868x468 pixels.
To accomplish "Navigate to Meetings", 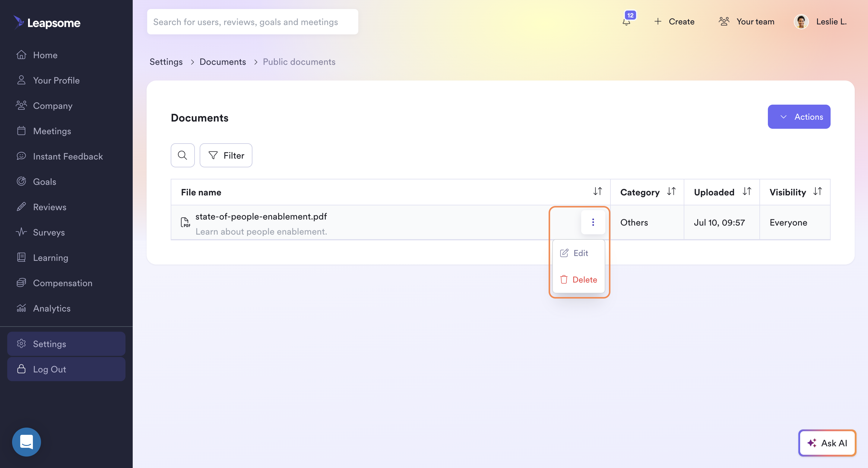I will coord(43,131).
